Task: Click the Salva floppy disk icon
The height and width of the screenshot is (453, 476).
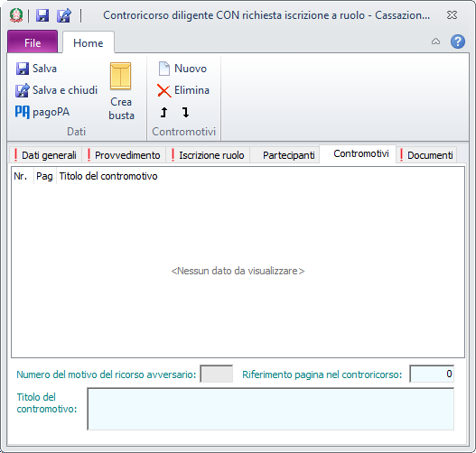Action: click(x=23, y=69)
